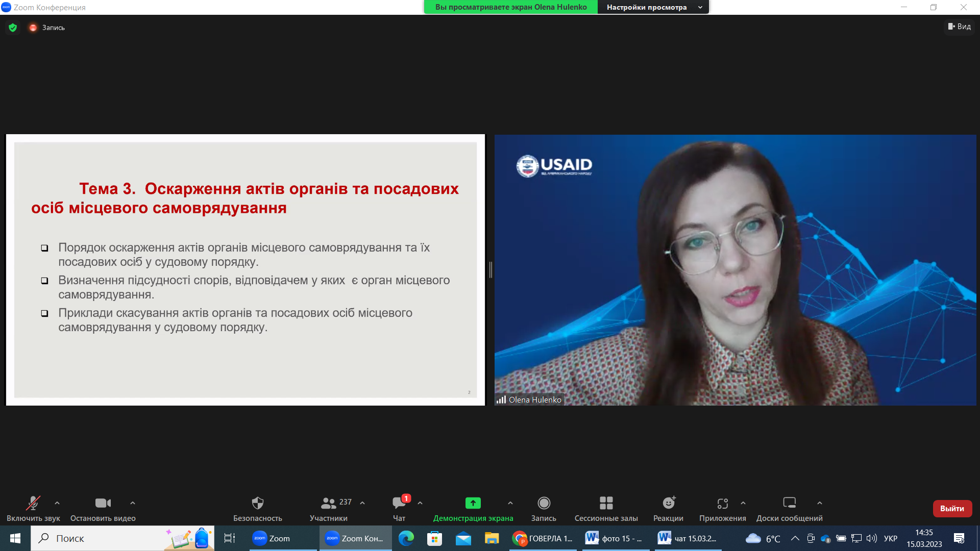Stop video (Остановить видео) camera toggle
Screen dimensions: 980x551
(x=103, y=504)
